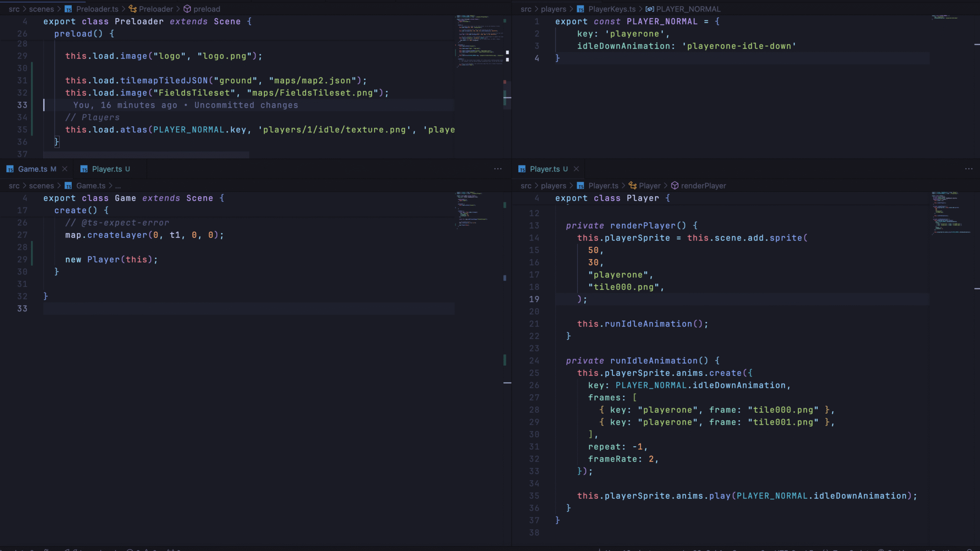Click the minimap of the PlayerKeys.ts editor
The image size is (980, 551).
pyautogui.click(x=952, y=86)
